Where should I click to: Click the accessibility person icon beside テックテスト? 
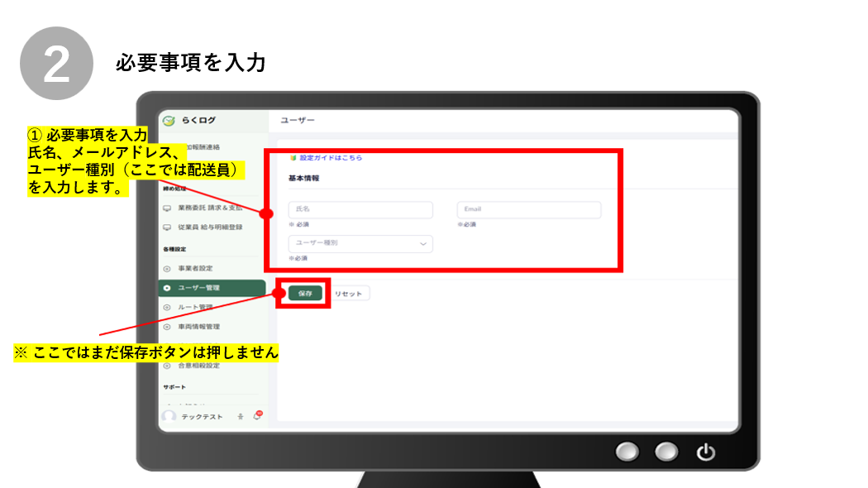pos(240,417)
